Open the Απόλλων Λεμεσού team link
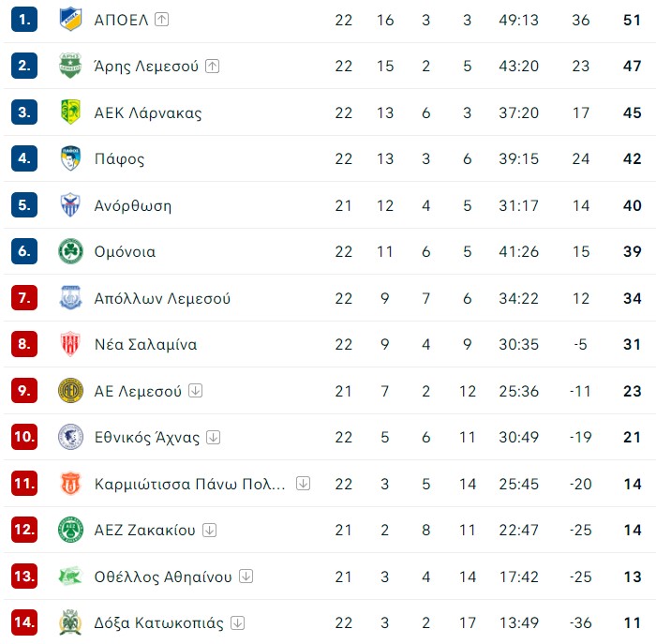The width and height of the screenshot is (656, 644). point(162,298)
